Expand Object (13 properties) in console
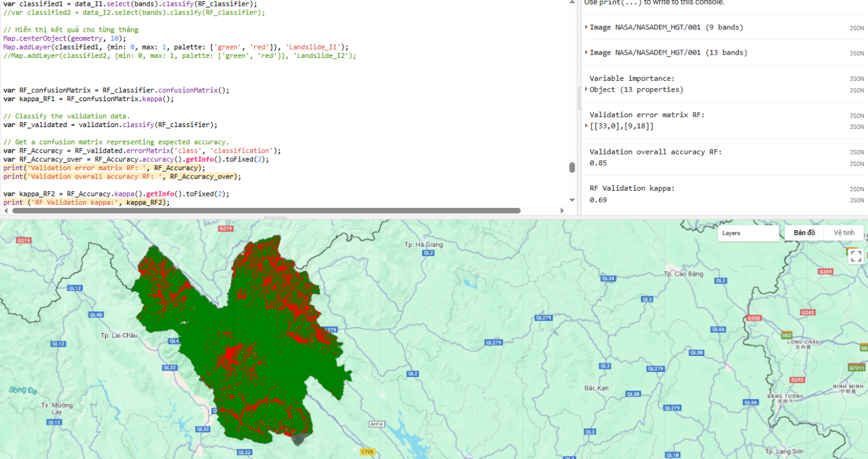The image size is (868, 459). point(586,90)
